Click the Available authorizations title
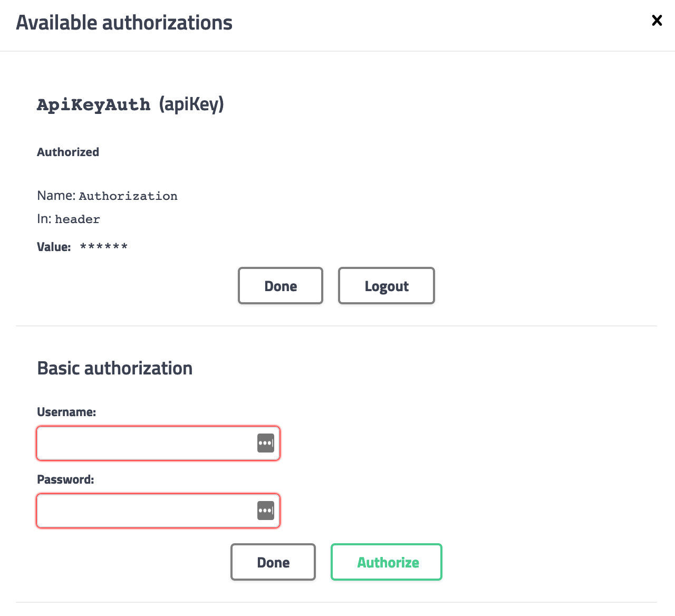The height and width of the screenshot is (616, 675). [x=124, y=22]
